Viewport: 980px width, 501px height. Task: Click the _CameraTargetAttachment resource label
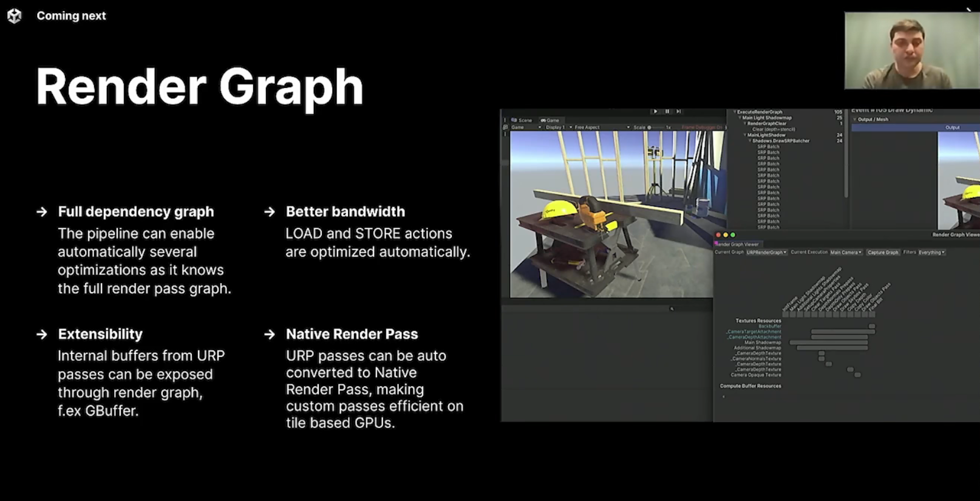[x=754, y=332]
